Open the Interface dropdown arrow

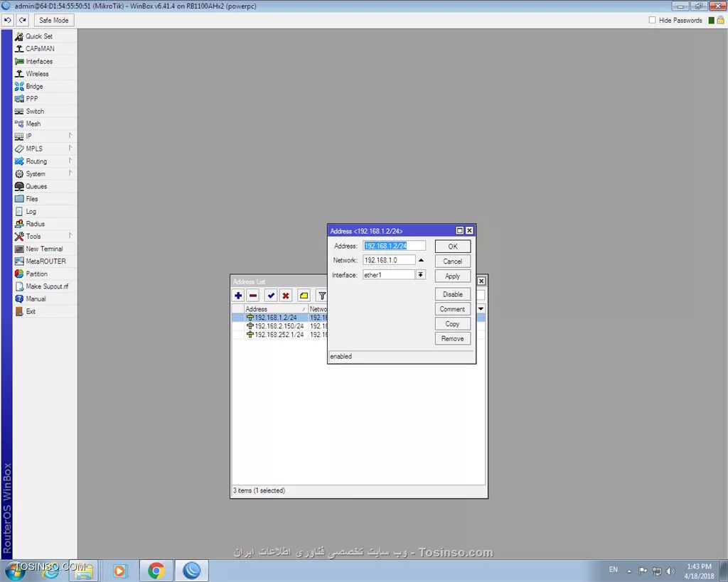pyautogui.click(x=421, y=275)
